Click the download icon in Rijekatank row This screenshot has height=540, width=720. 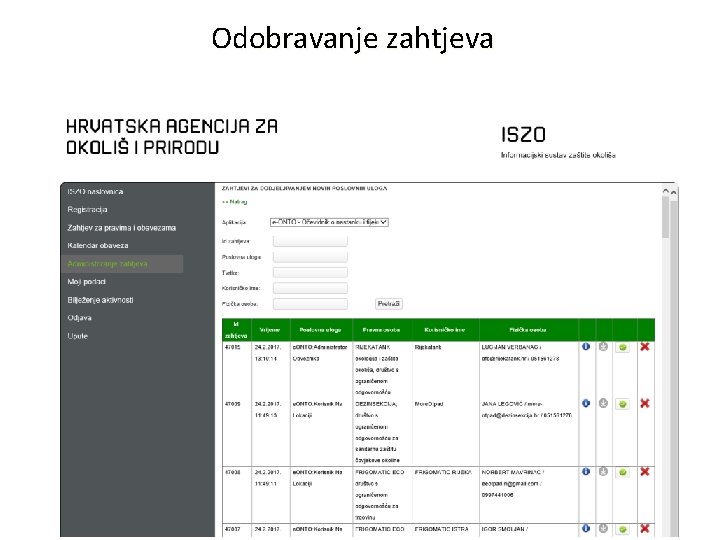pyautogui.click(x=603, y=347)
